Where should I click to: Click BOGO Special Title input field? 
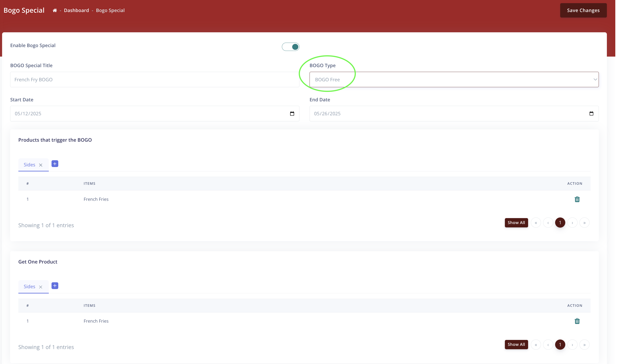[155, 79]
